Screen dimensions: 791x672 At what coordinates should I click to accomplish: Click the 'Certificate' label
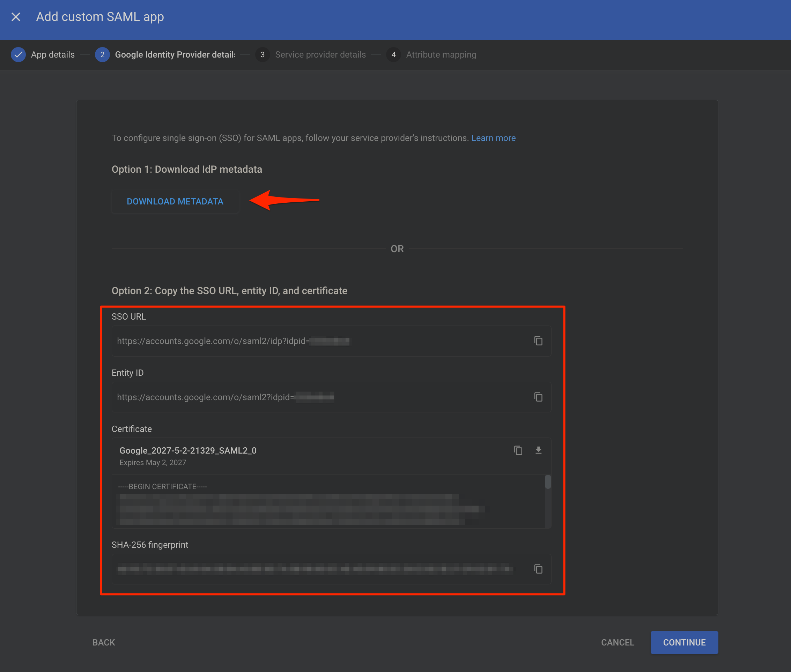pos(132,429)
